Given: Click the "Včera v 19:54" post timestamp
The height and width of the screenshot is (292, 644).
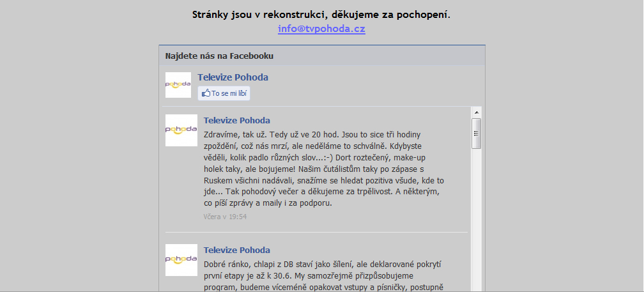Looking at the screenshot, I should pos(225,217).
